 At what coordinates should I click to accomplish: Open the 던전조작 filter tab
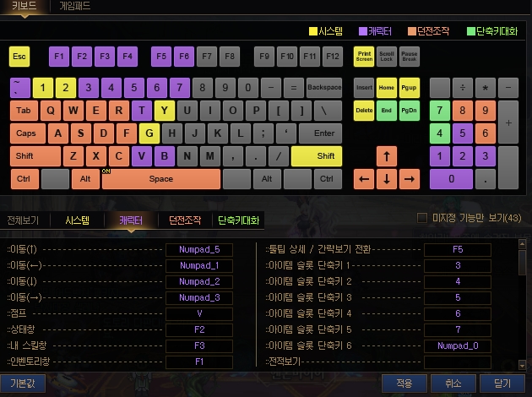(185, 220)
